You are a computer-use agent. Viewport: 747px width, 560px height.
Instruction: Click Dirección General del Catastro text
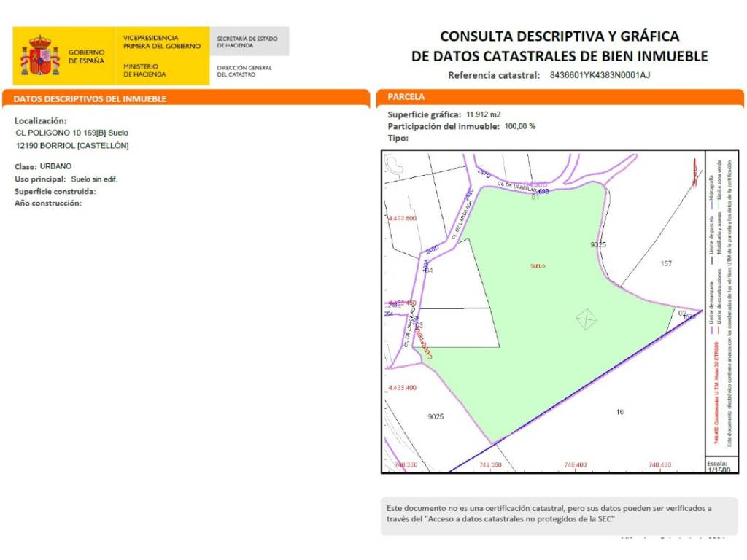pos(244,71)
